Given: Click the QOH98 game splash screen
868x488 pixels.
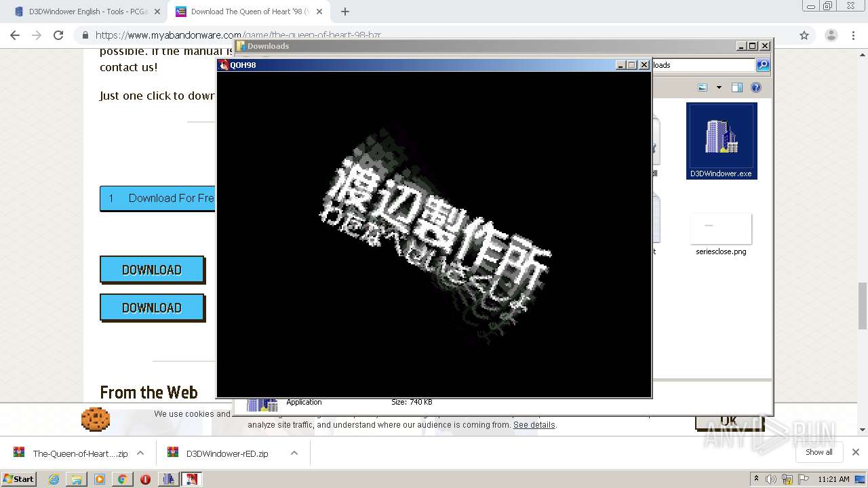Looking at the screenshot, I should 434,235.
